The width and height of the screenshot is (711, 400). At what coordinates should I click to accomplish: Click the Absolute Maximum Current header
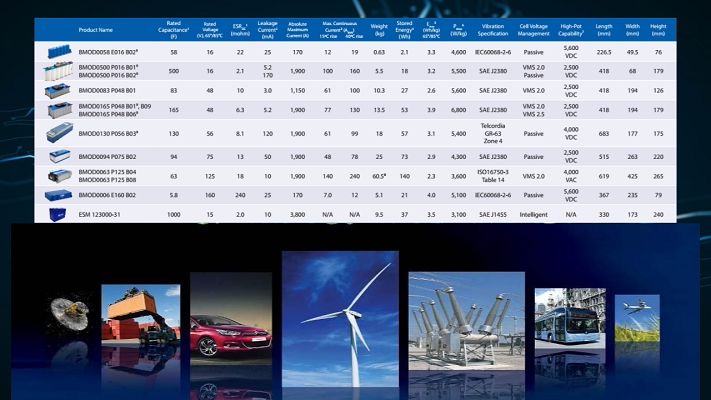tap(297, 30)
